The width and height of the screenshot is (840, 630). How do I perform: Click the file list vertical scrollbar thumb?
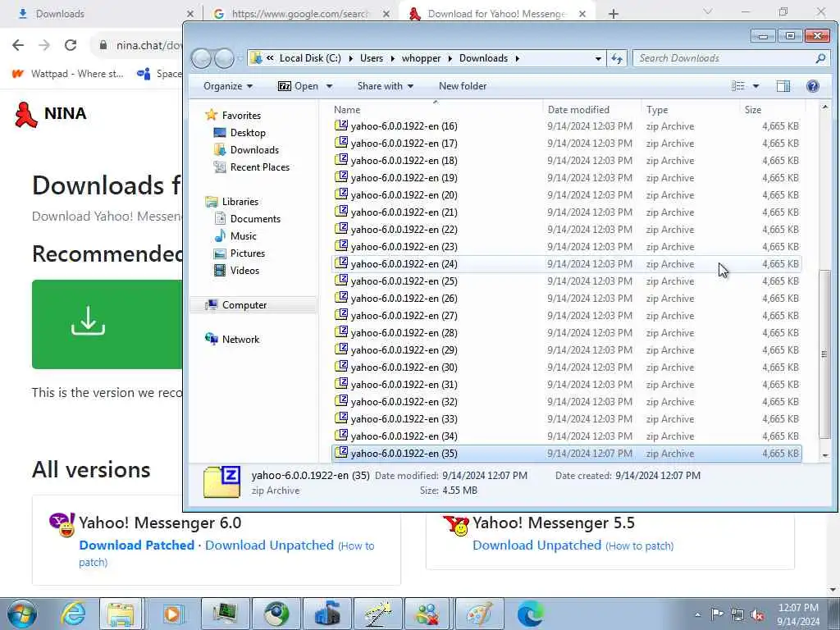point(824,354)
